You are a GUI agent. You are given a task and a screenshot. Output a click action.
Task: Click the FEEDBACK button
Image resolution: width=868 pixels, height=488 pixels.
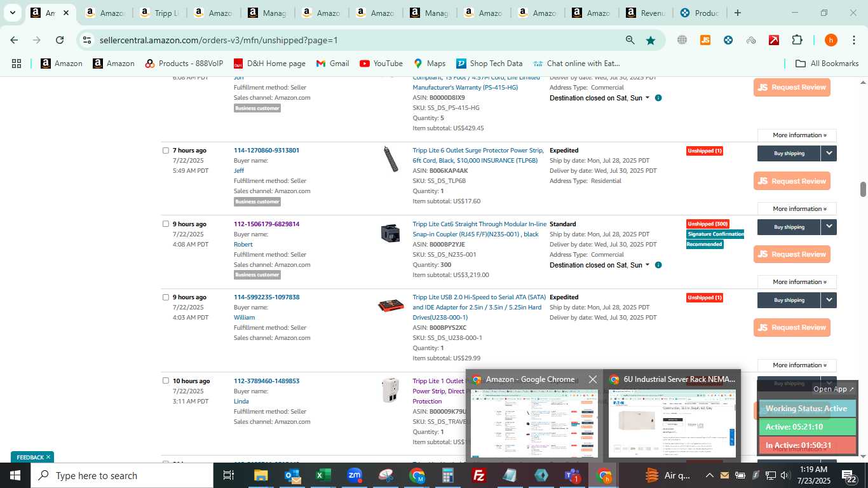(x=32, y=457)
